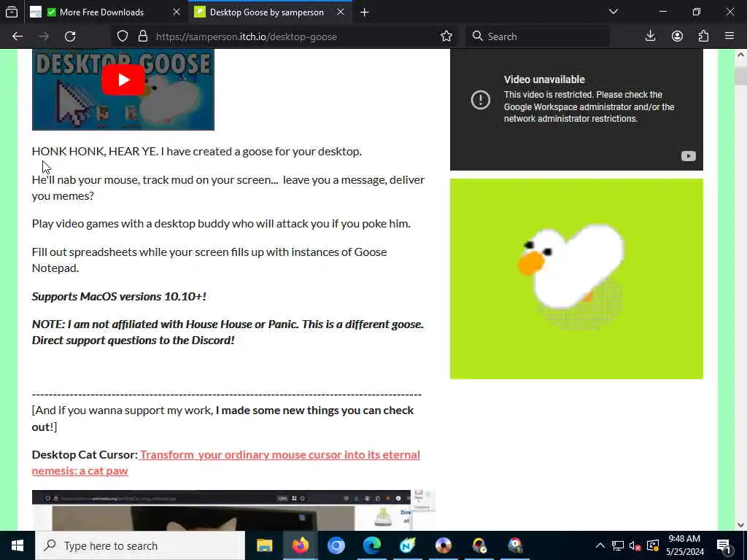Click the muted volume tray icon
The width and height of the screenshot is (747, 560).
click(x=635, y=545)
